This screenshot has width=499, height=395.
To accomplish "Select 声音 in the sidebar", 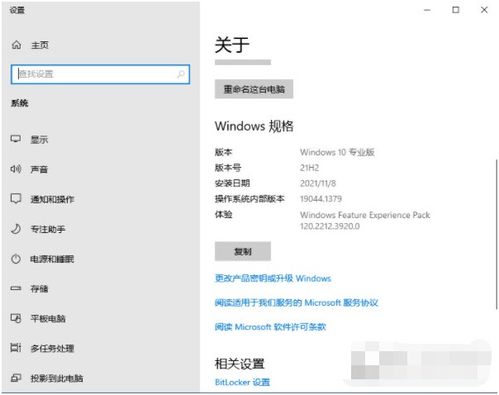I will click(x=39, y=169).
